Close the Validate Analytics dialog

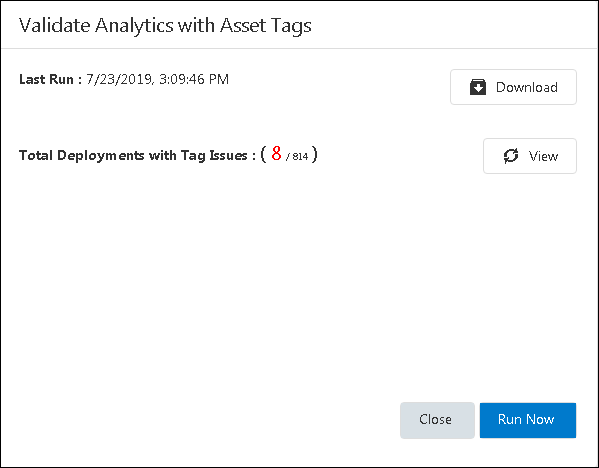pyautogui.click(x=437, y=420)
